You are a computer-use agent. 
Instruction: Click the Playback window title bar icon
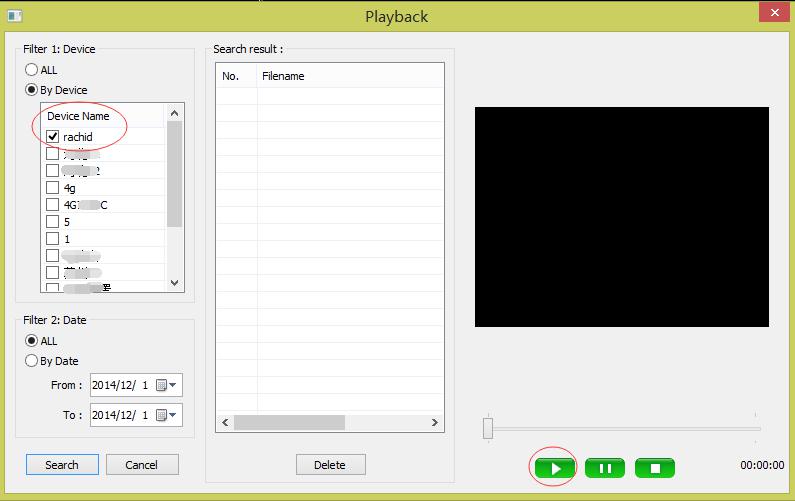14,14
